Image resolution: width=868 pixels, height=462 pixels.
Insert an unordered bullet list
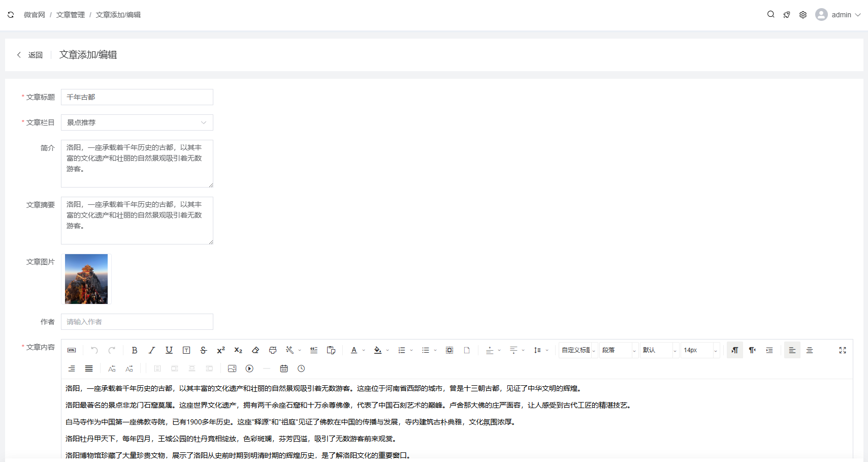(x=426, y=350)
